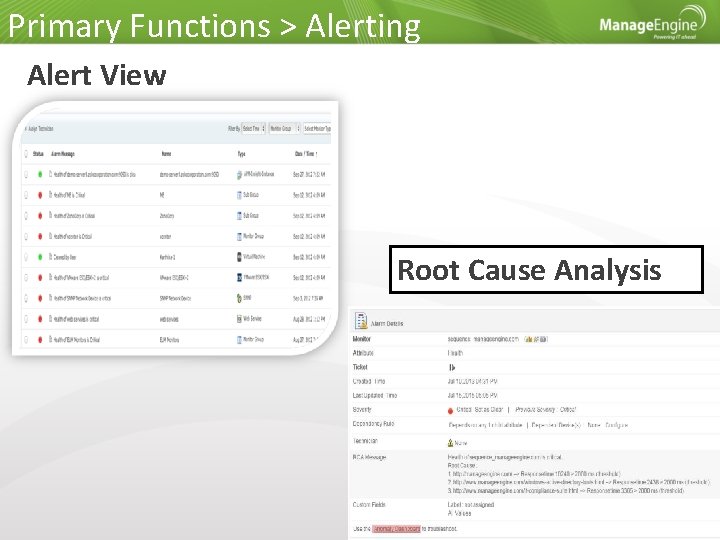
Task: Click the green status dot in the first alarm row
Action: [40, 174]
